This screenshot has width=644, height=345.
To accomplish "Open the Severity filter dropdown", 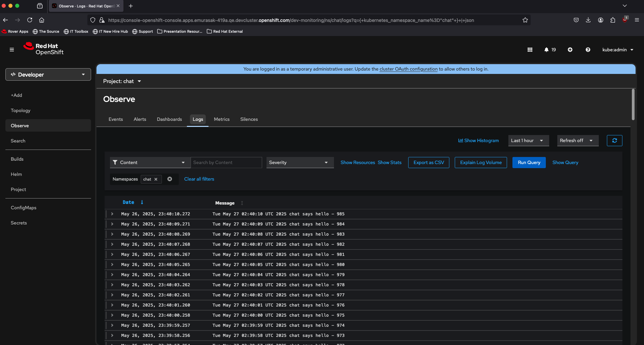I will pos(300,162).
